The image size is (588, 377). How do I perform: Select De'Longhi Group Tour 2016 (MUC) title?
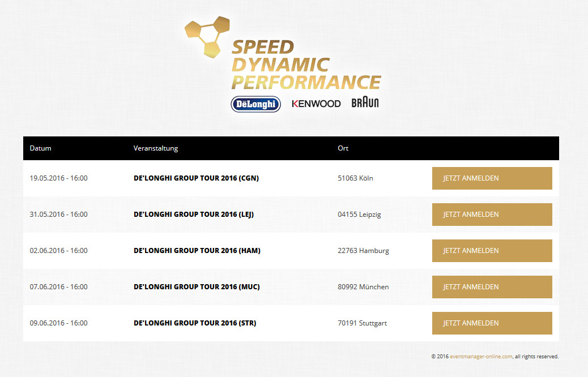pos(197,287)
